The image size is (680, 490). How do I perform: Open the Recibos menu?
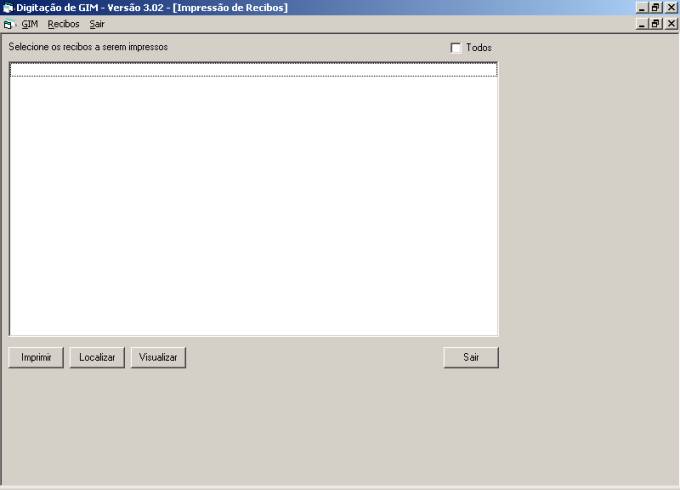(63, 24)
